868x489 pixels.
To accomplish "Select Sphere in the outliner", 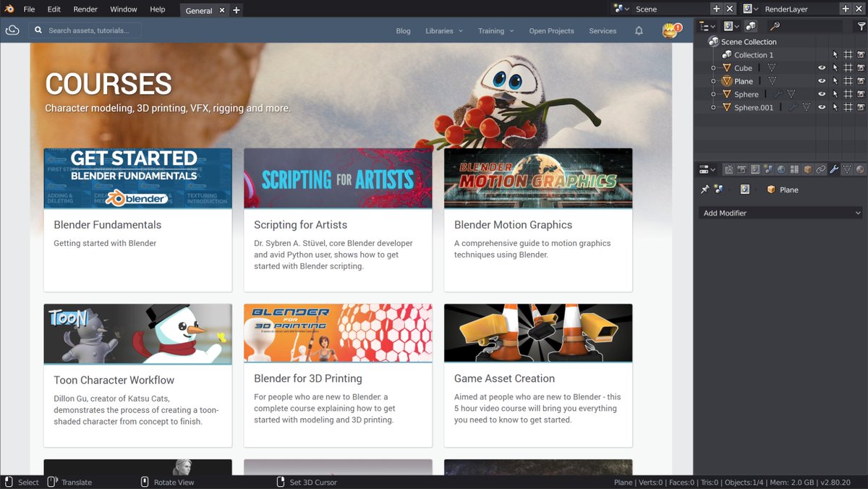I will point(746,94).
